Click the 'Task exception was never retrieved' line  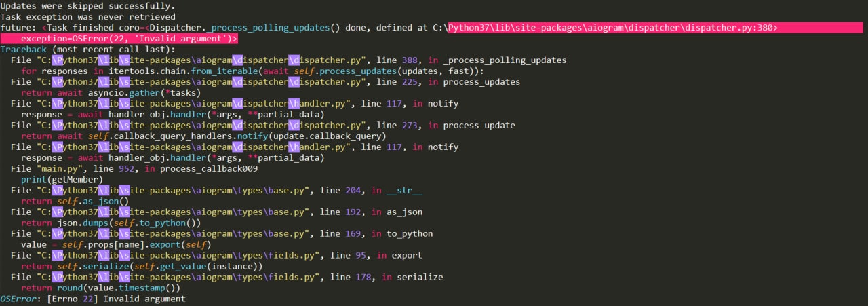[x=87, y=16]
